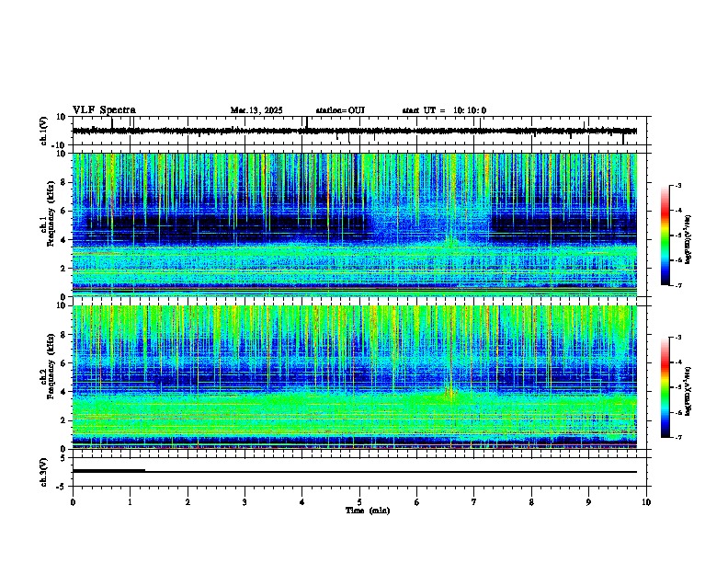Click the time axis end label "10"
This screenshot has width=728, height=563.
[646, 502]
